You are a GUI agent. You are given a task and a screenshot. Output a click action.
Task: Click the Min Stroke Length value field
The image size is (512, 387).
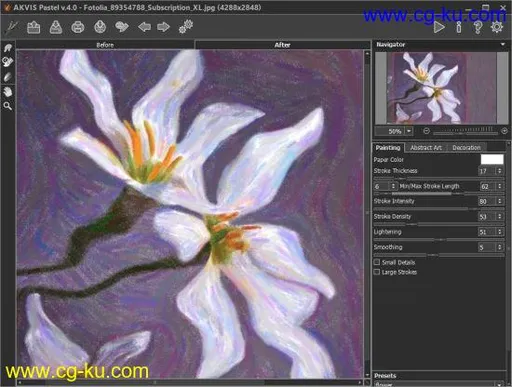click(x=381, y=186)
